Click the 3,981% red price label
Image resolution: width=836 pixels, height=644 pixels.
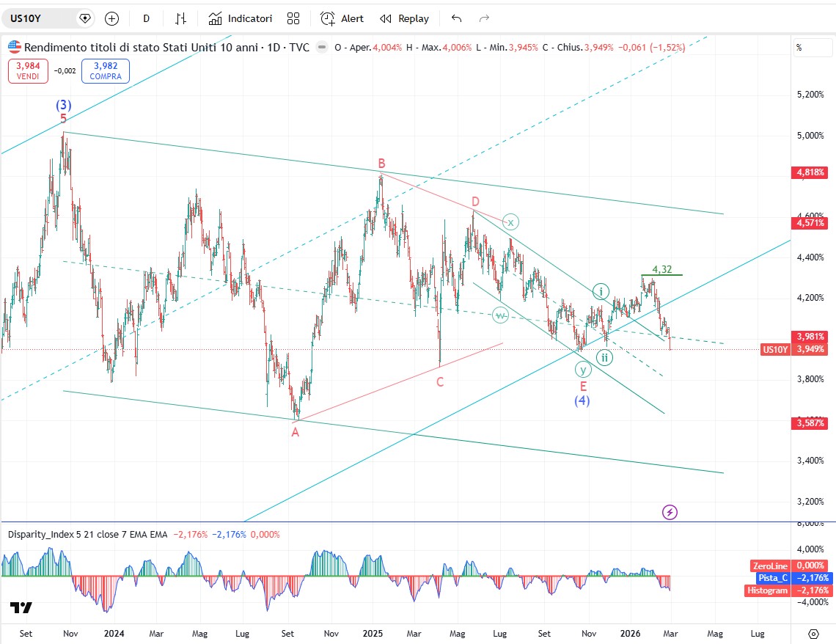(x=810, y=337)
